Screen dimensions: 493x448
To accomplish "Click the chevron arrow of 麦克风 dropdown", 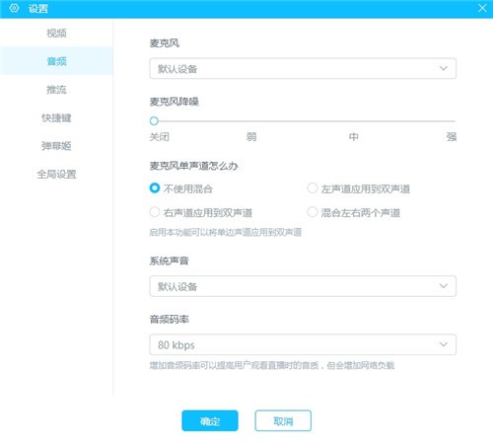I will (x=444, y=68).
